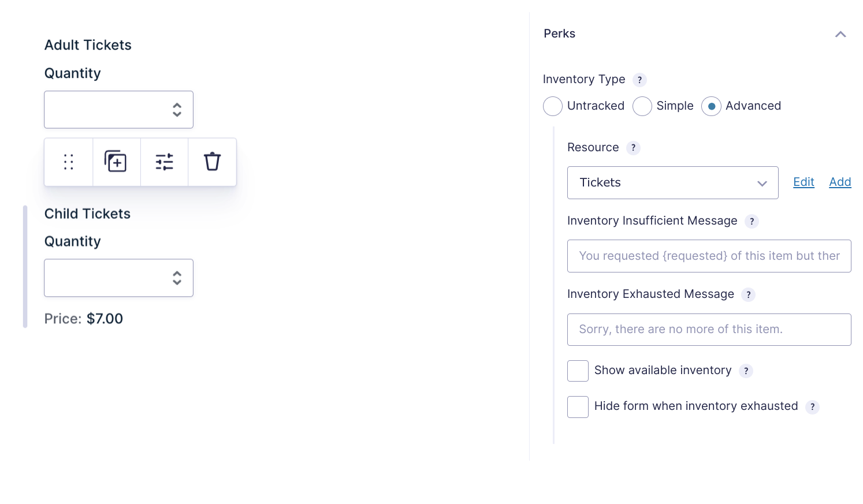Delete field using trash icon
This screenshot has height=504, width=863.
click(212, 162)
